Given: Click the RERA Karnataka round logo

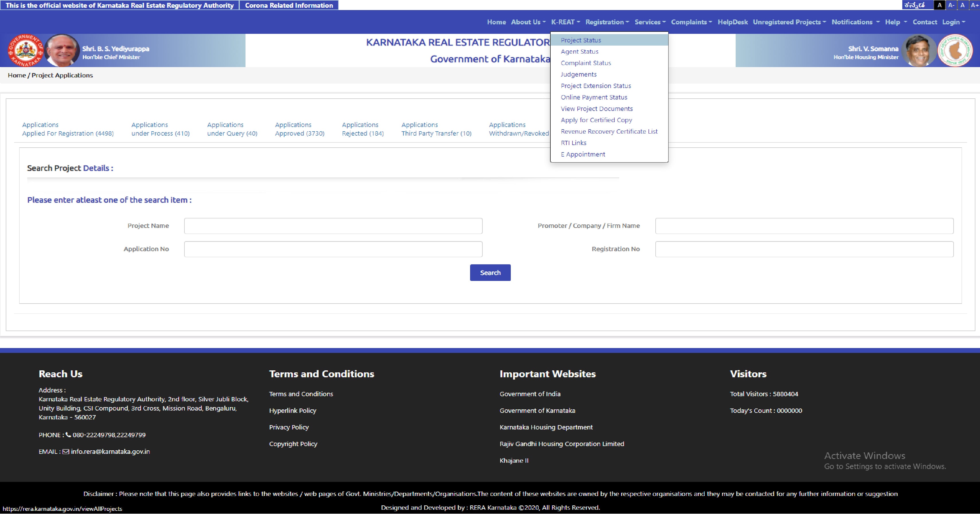Looking at the screenshot, I should click(955, 50).
